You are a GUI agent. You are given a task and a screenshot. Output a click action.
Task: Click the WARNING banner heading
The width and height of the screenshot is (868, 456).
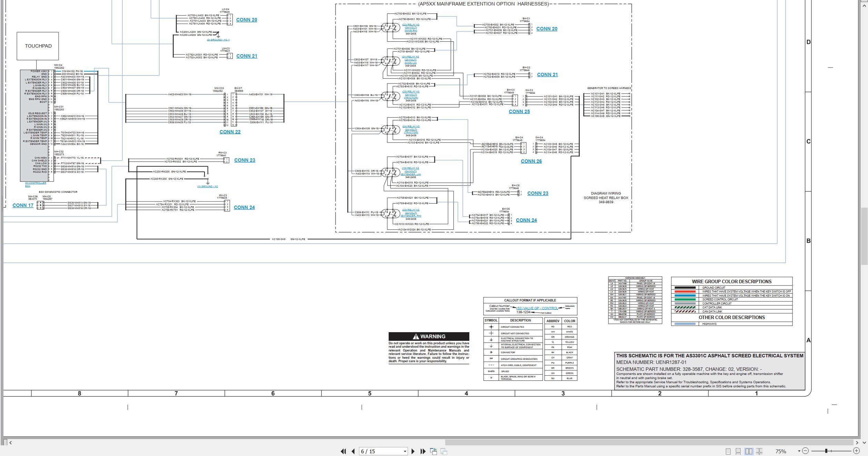429,336
